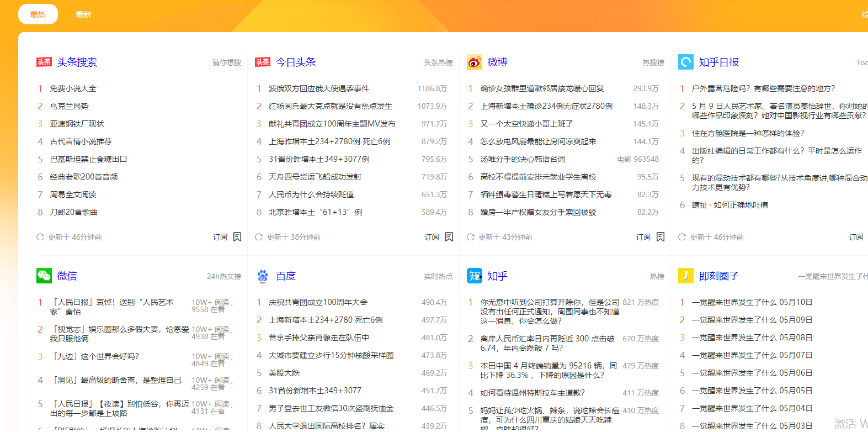
Task: Open 乌克兰局势 search item
Action: 69,106
